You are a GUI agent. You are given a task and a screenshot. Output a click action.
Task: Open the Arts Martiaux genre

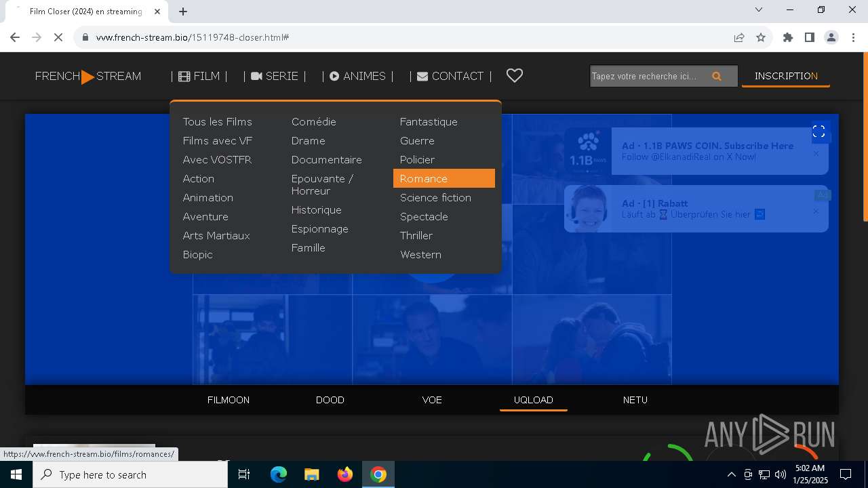pyautogui.click(x=216, y=236)
